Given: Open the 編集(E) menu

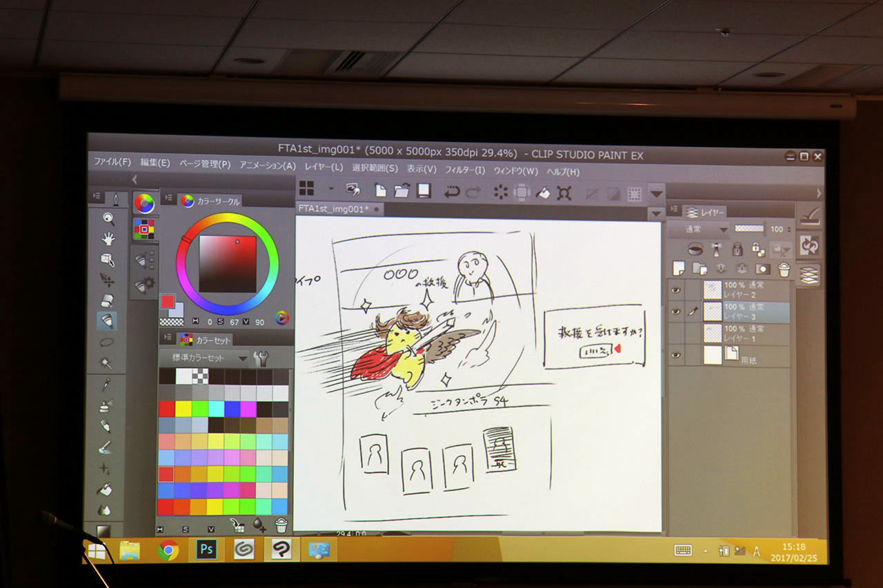Looking at the screenshot, I should click(x=155, y=163).
